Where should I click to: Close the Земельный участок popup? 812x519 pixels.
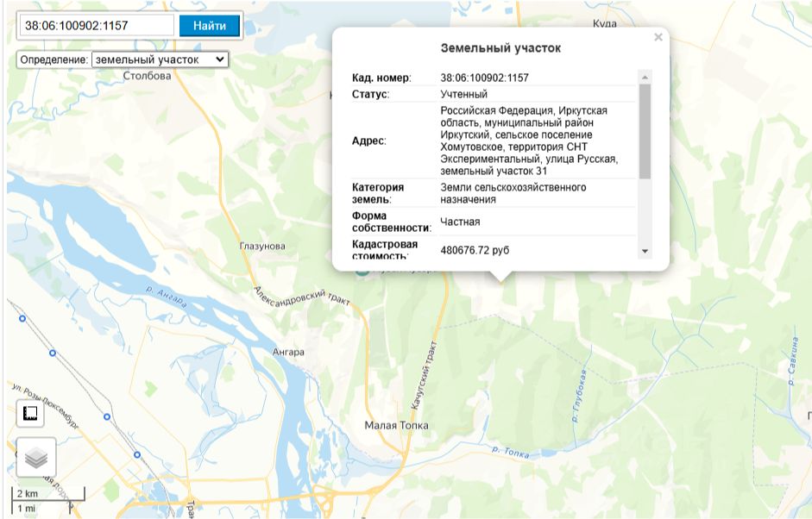[x=658, y=37]
